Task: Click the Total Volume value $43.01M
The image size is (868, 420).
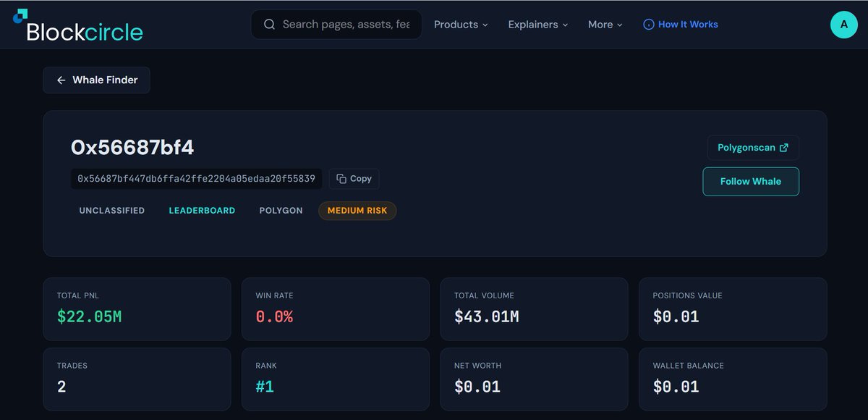Action: pos(487,316)
